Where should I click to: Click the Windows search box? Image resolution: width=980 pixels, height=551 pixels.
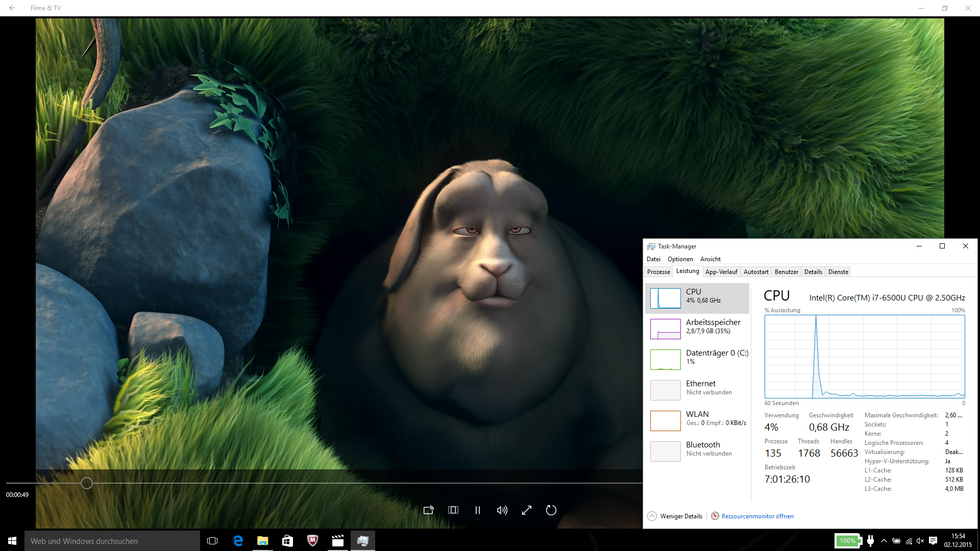point(112,541)
